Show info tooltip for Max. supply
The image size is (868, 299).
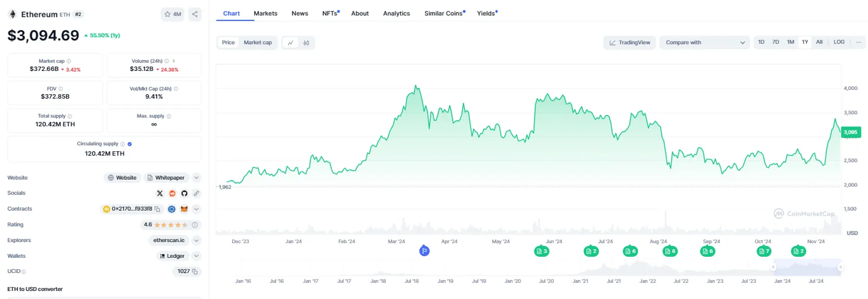[x=169, y=116]
